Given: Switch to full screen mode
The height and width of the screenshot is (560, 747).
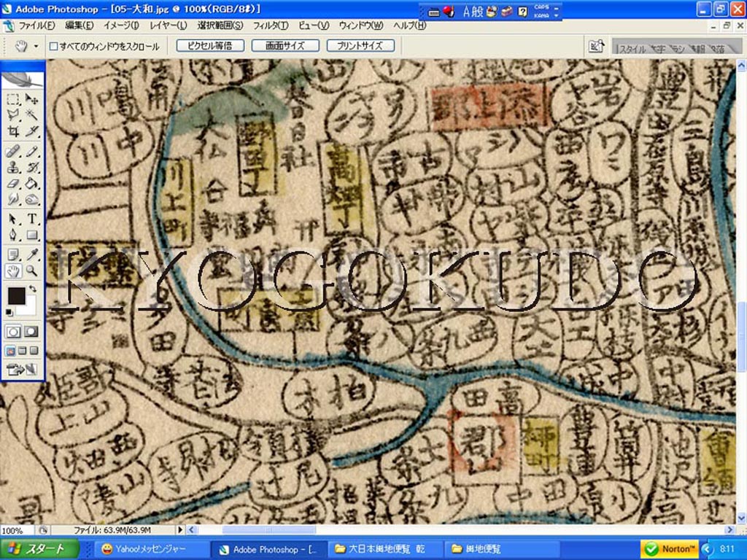Looking at the screenshot, I should click(x=34, y=351).
